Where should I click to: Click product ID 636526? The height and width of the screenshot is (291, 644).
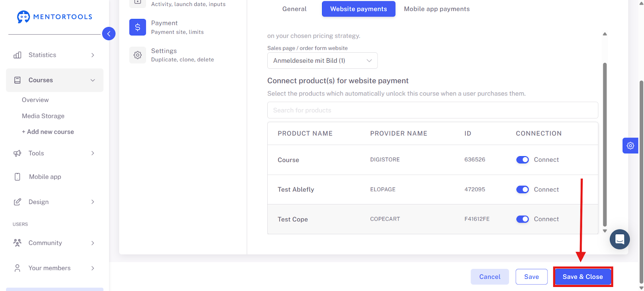pos(475,160)
